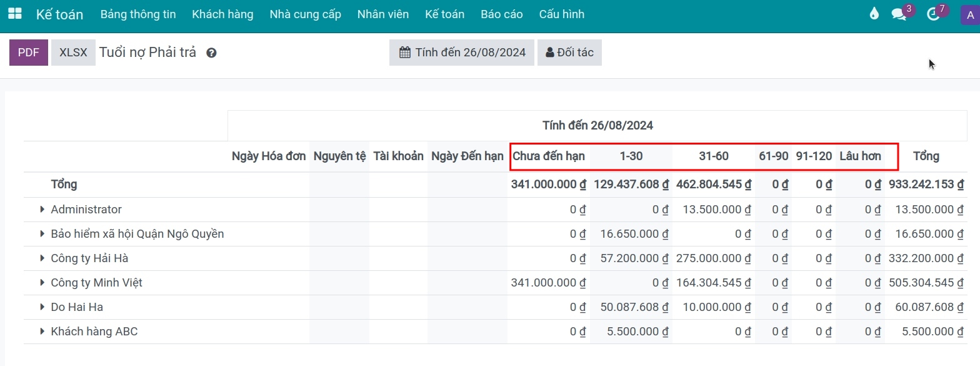The width and height of the screenshot is (980, 366).
Task: Click Tài khoản column header
Action: [399, 156]
